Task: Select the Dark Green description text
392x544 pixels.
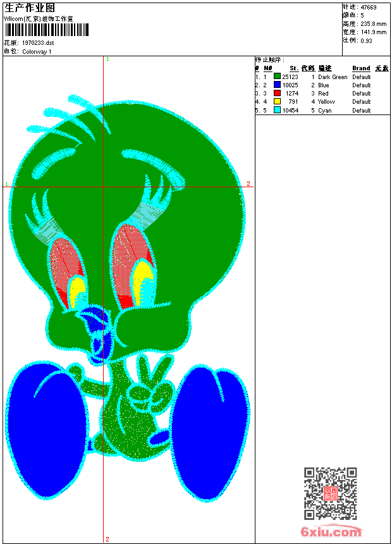Action: (x=333, y=77)
